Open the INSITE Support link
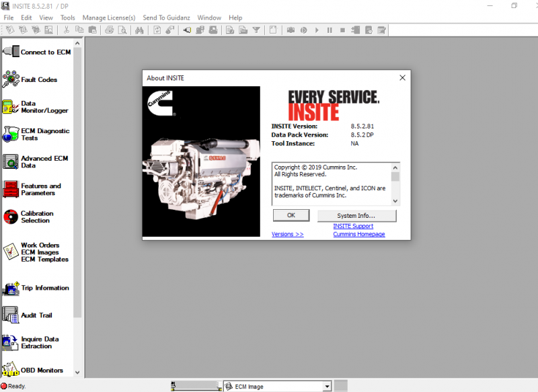 (x=353, y=226)
